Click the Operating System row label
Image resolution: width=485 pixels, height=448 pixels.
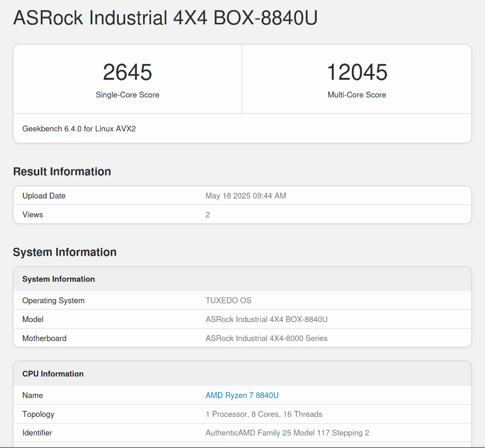(53, 301)
